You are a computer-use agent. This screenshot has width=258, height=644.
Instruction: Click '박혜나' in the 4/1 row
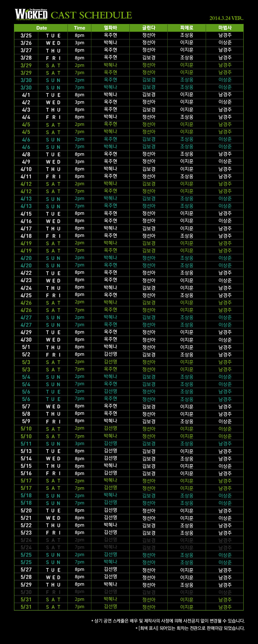click(x=110, y=95)
